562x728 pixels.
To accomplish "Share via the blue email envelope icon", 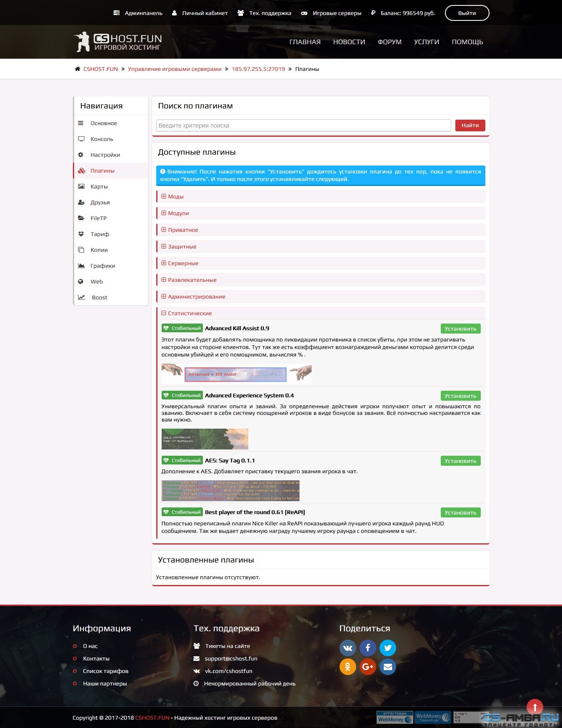I will pyautogui.click(x=388, y=666).
